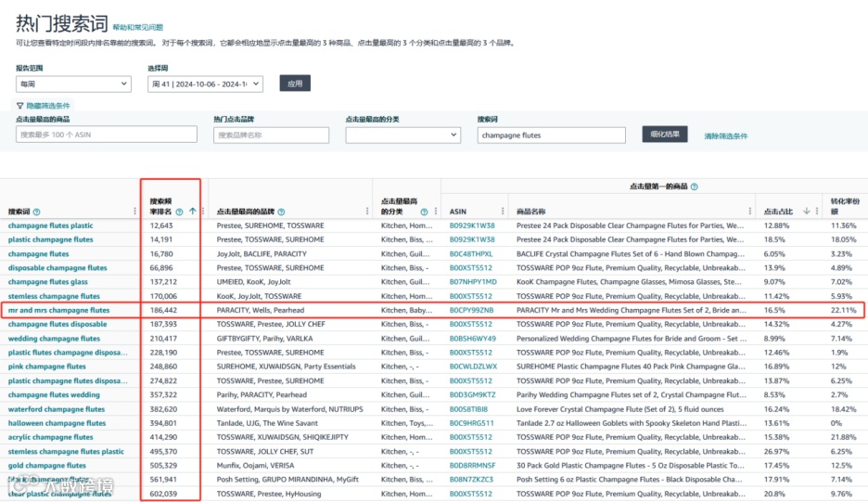Click brand cell Munfix, Oojami, VERISA
Image resolution: width=868 pixels, height=502 pixels.
tap(255, 466)
